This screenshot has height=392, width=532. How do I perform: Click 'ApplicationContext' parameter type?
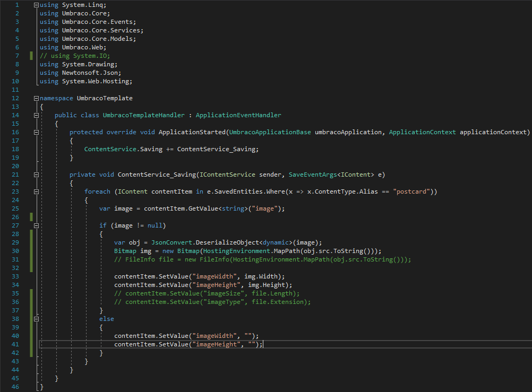[x=423, y=132]
